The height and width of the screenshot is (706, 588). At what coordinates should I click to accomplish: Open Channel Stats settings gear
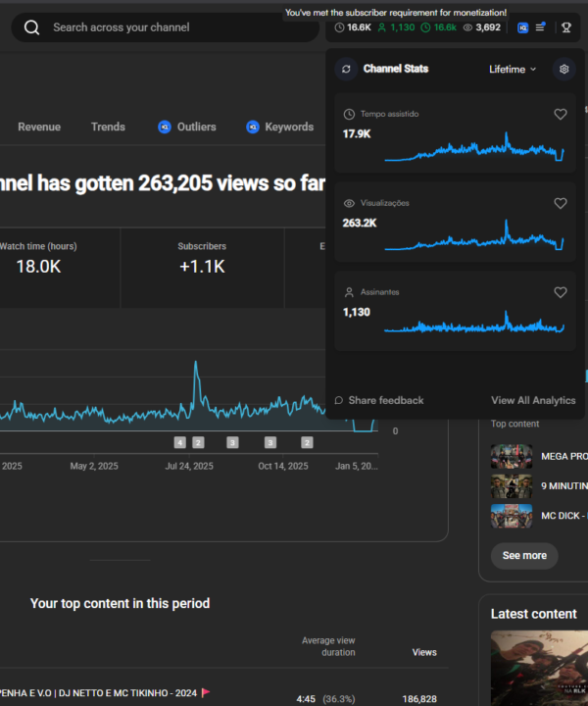563,69
